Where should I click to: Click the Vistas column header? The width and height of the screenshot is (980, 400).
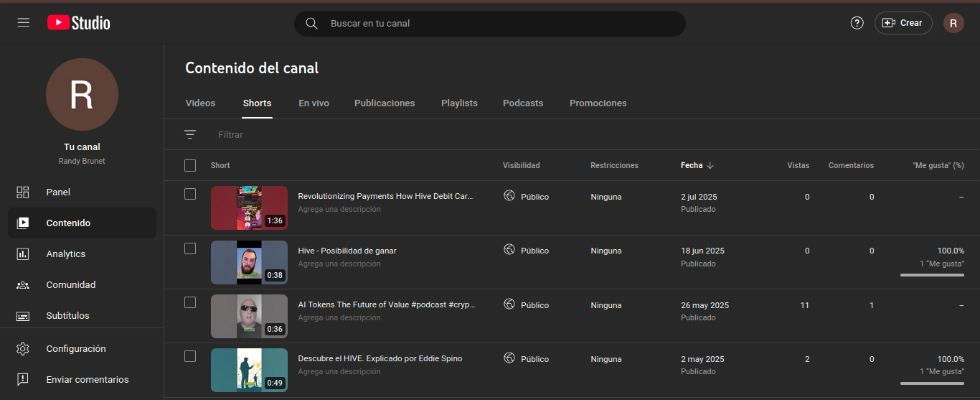pyautogui.click(x=798, y=165)
